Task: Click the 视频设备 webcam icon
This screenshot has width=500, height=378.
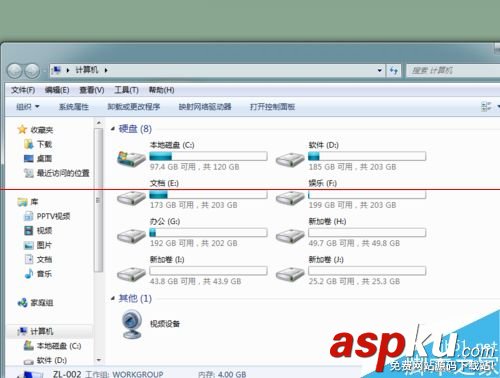Action: [x=132, y=324]
